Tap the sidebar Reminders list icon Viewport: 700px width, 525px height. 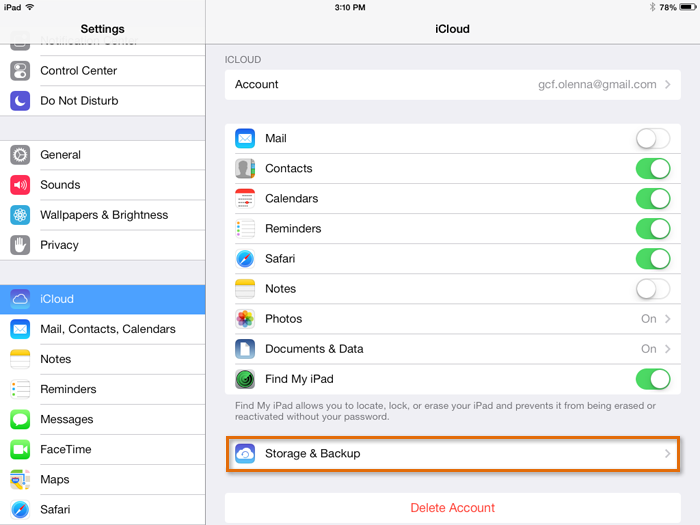pyautogui.click(x=20, y=389)
